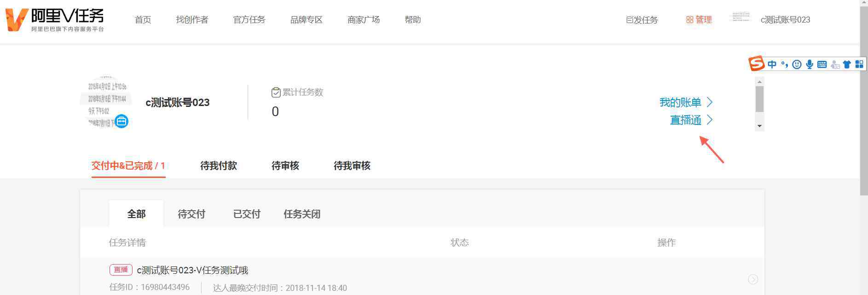
Task: Open the 直播通 link
Action: coord(686,120)
